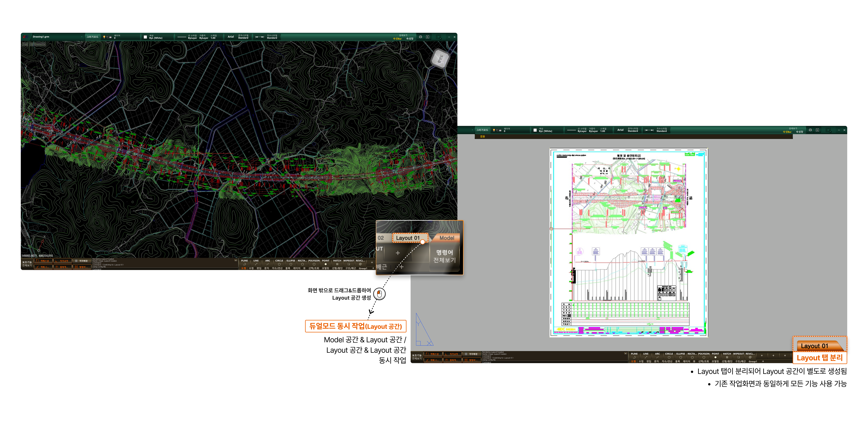Click the white color swatch in right window
868x437 pixels.
pyautogui.click(x=535, y=130)
